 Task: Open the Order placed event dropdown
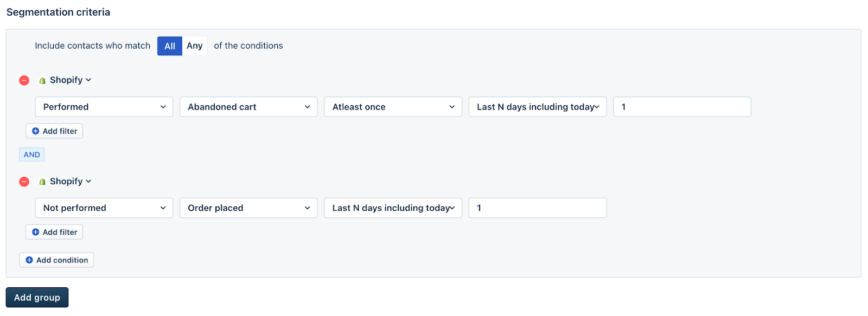[248, 208]
